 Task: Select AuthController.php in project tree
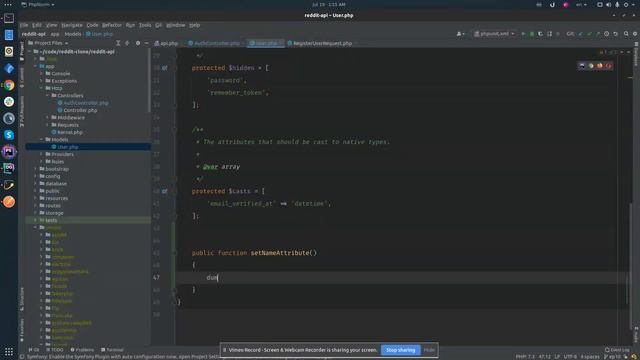point(83,103)
